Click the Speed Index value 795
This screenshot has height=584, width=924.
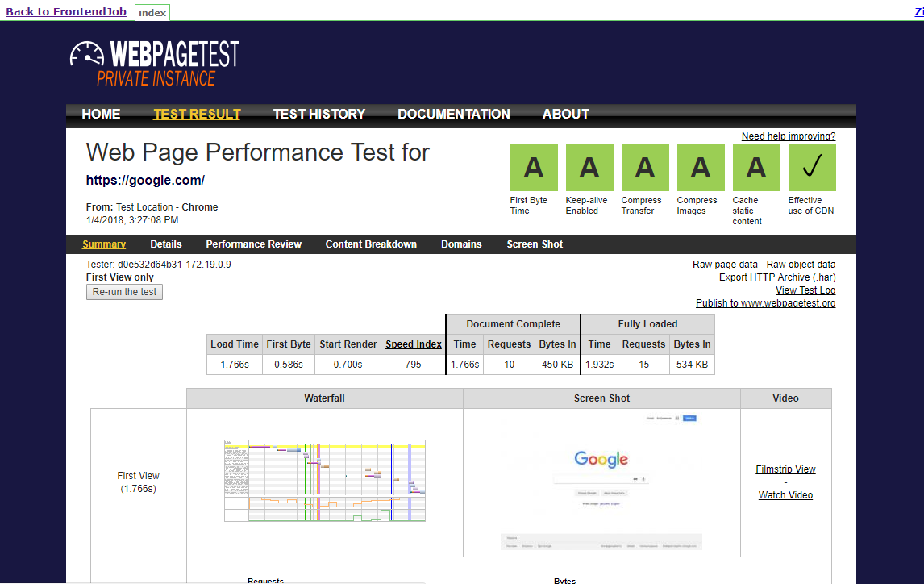tap(413, 364)
